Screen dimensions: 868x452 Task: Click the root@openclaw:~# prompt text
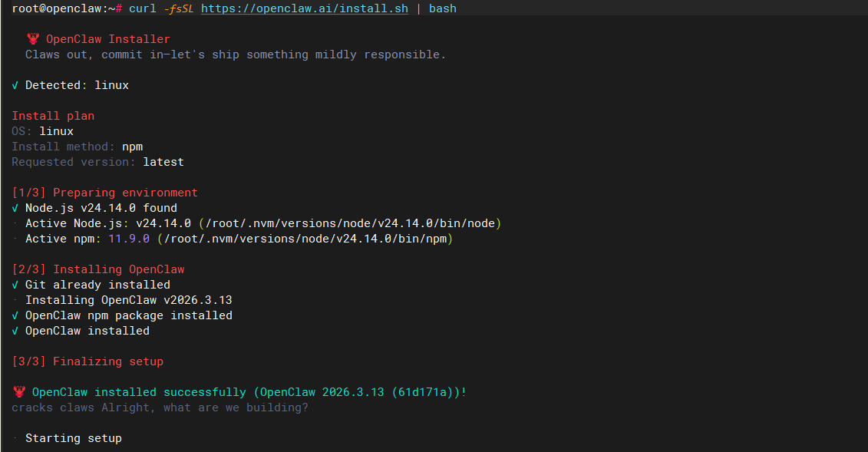[67, 9]
